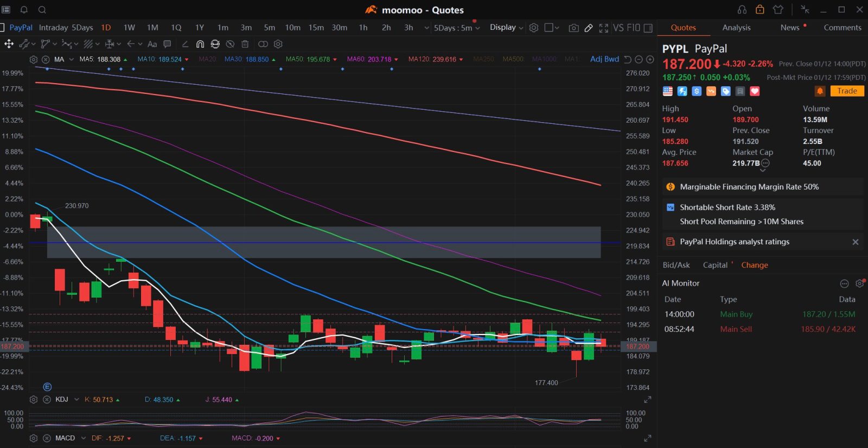Open the arrow tool options dropdown
This screenshot has height=448, width=868.
[140, 44]
